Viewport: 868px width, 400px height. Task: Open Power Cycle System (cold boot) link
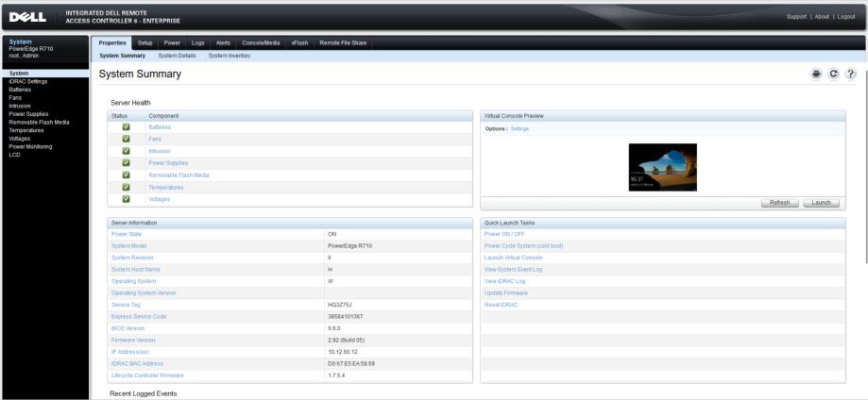[x=523, y=246]
